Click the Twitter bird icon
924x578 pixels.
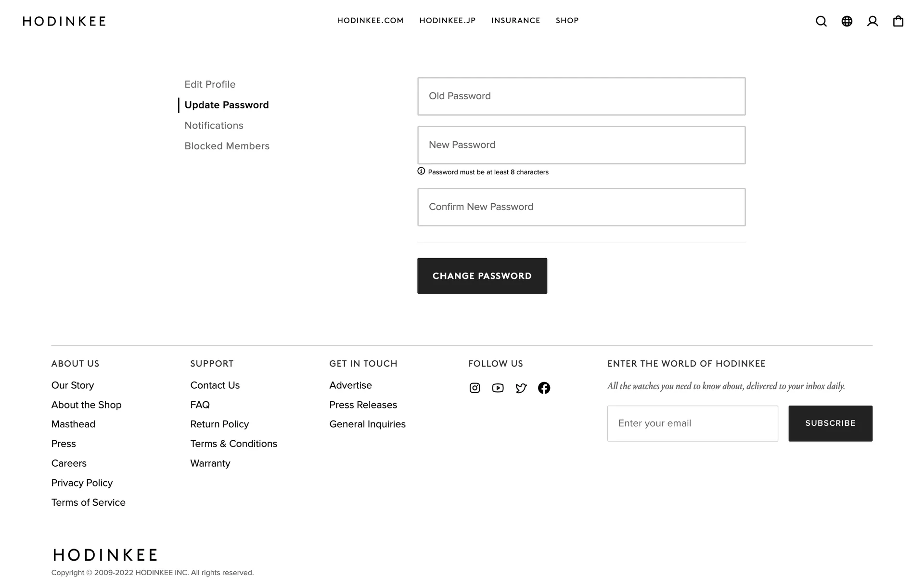coord(521,388)
